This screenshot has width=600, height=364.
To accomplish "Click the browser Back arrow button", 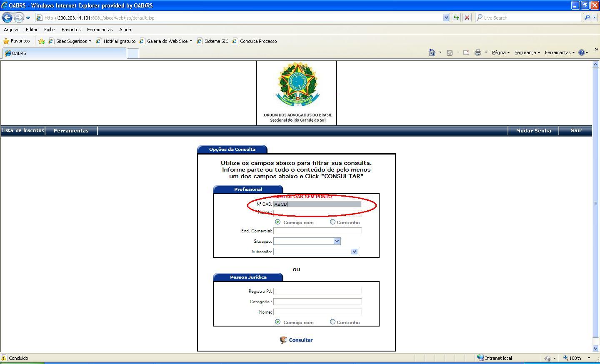I will coord(7,17).
